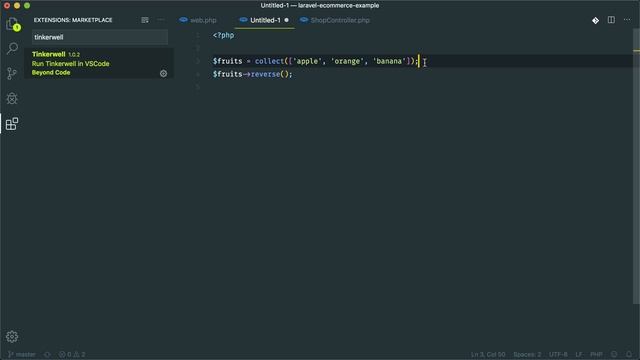Click the EXTENSIONS: MARKETPLACE panel title
The height and width of the screenshot is (360, 640).
[73, 20]
